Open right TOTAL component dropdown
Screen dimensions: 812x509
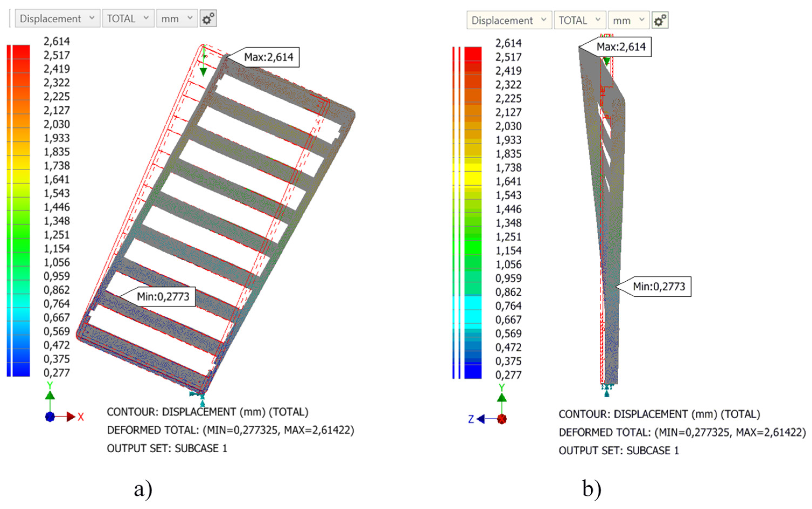coord(579,20)
